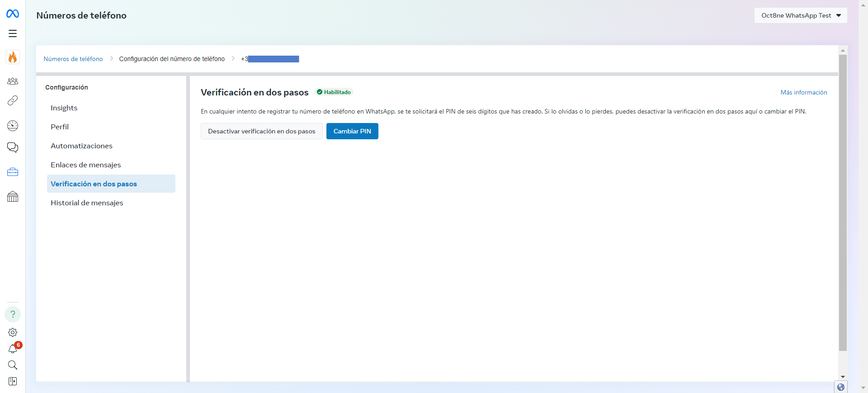Click the chain link icon in sidebar
Screen dimensions: 868x393
pyautogui.click(x=13, y=100)
